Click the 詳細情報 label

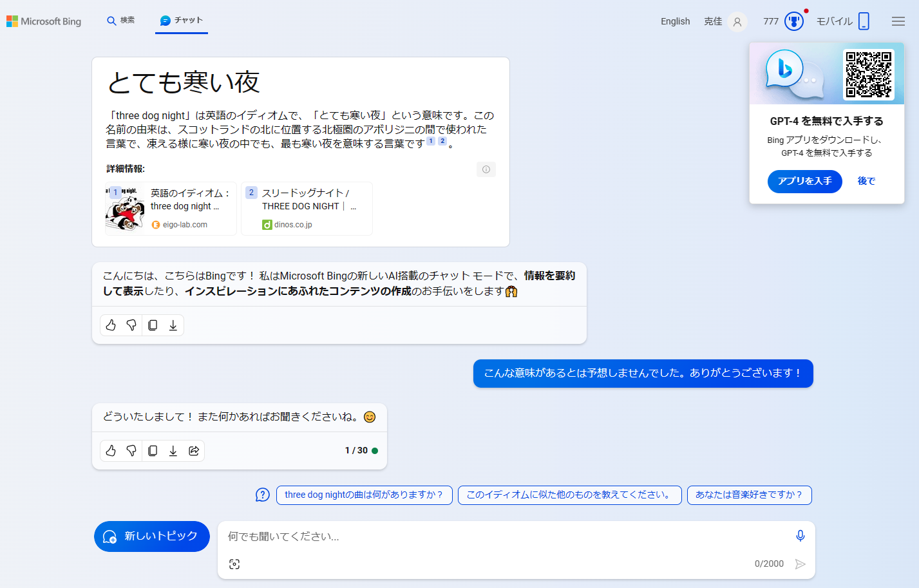[126, 169]
